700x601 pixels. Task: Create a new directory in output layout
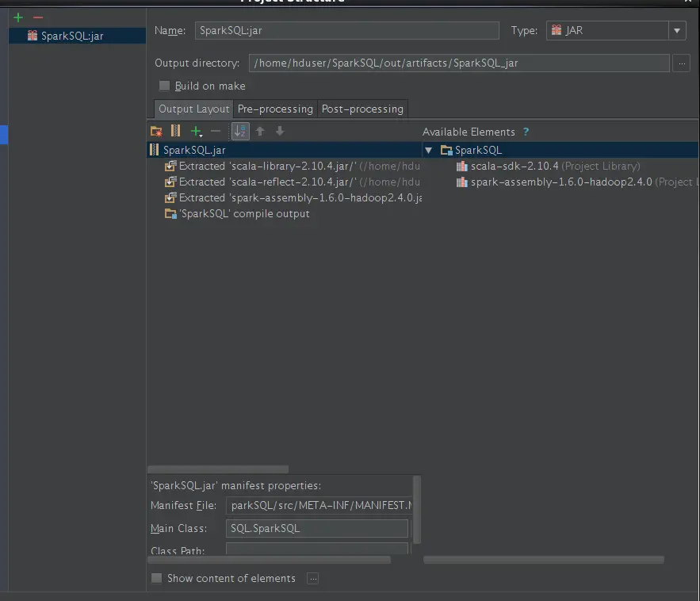(156, 132)
